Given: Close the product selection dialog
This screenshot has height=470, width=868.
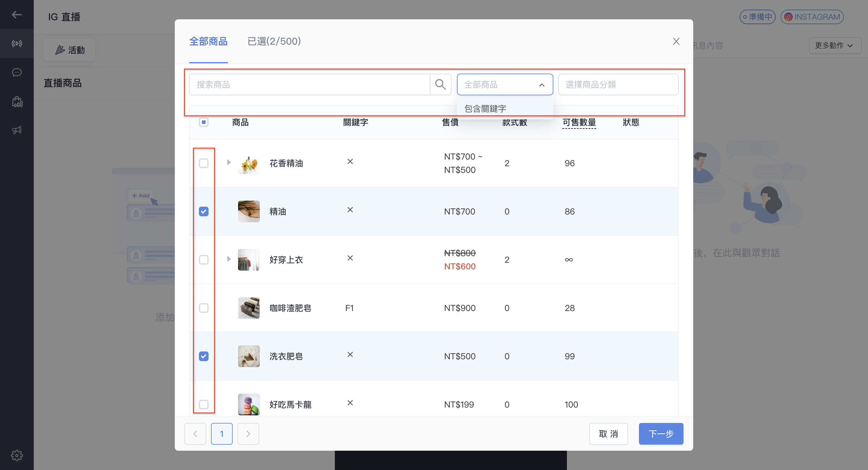Looking at the screenshot, I should (676, 41).
